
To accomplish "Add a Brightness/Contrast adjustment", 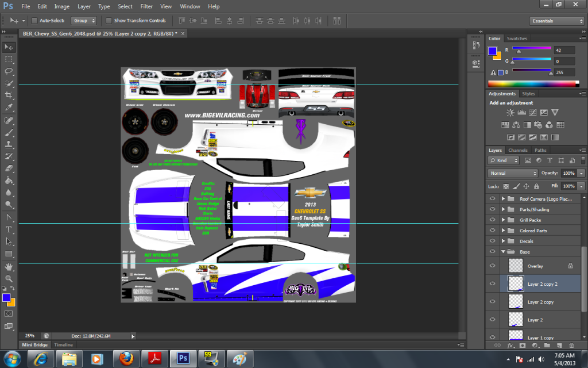I will [510, 112].
